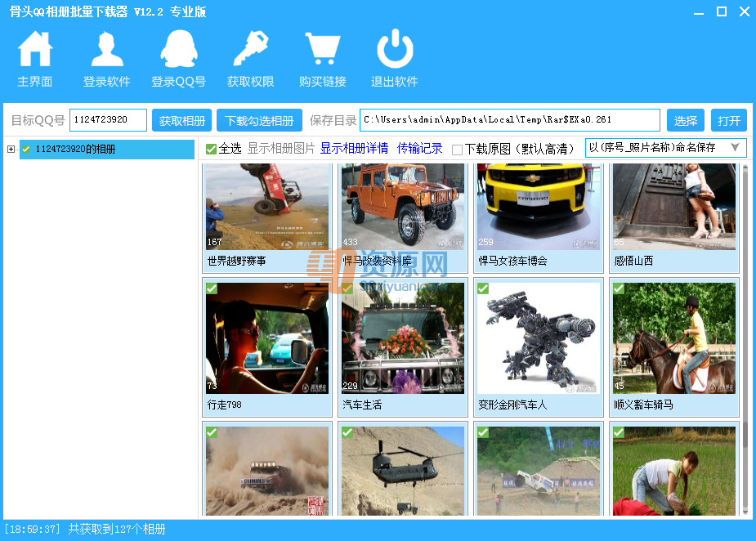The height and width of the screenshot is (541, 756).
Task: Uncheck the 1124723920的相册 tree checkbox
Action: (x=26, y=149)
